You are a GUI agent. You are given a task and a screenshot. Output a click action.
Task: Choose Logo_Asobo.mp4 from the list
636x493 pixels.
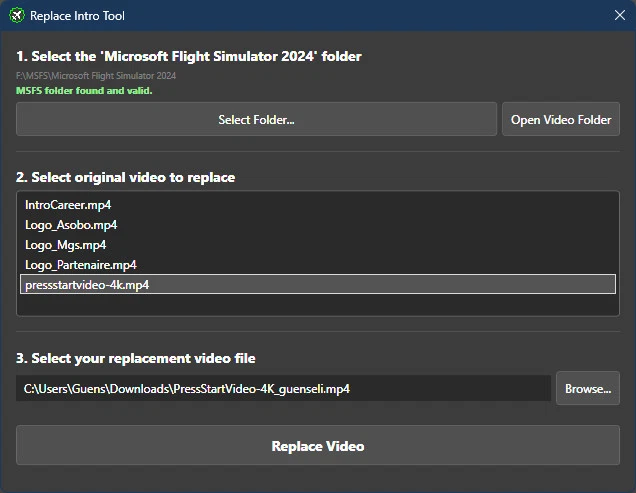pyautogui.click(x=318, y=225)
